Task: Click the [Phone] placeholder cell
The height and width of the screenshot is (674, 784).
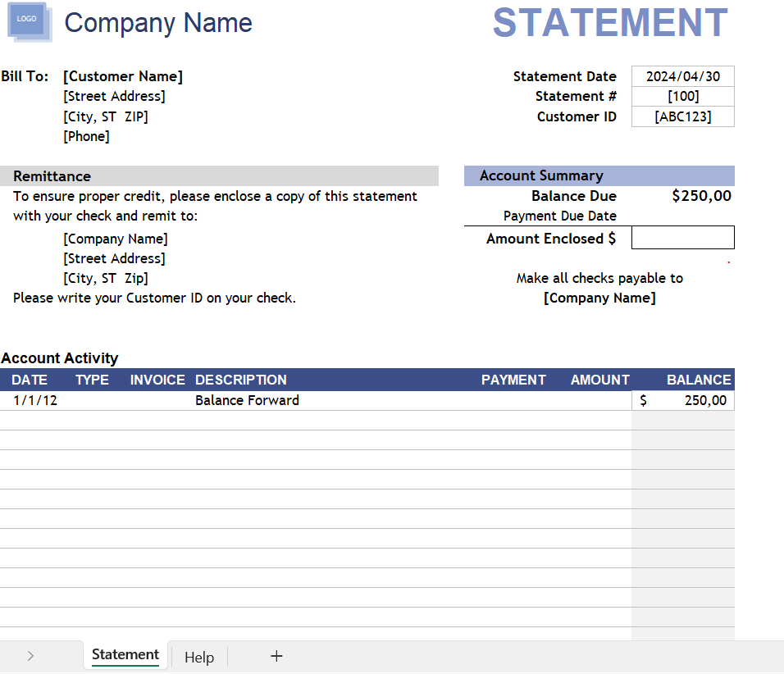Action: (x=86, y=136)
